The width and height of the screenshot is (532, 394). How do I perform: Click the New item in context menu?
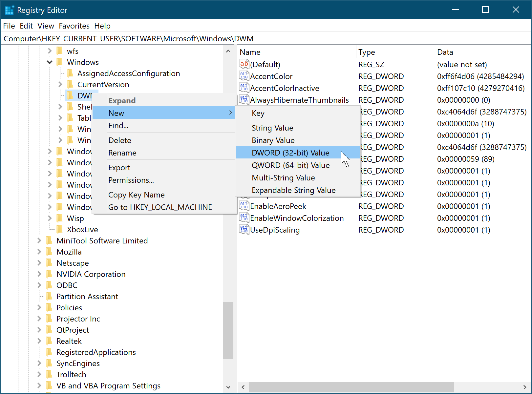click(164, 113)
